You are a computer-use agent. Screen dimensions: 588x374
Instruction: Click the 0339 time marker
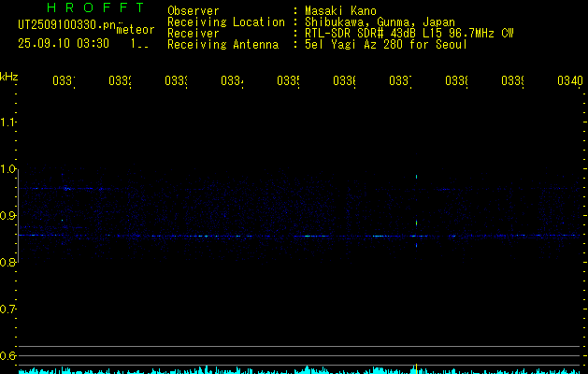[x=512, y=80]
